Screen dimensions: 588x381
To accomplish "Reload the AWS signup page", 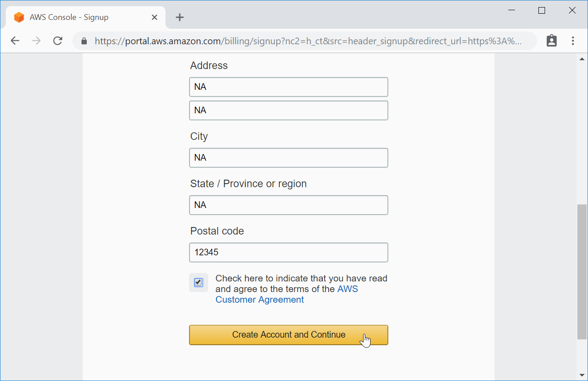I will (x=58, y=41).
